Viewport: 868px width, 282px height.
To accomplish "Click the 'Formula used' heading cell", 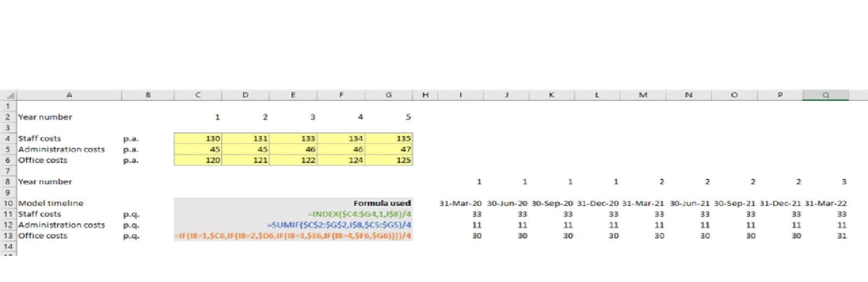I will click(382, 203).
